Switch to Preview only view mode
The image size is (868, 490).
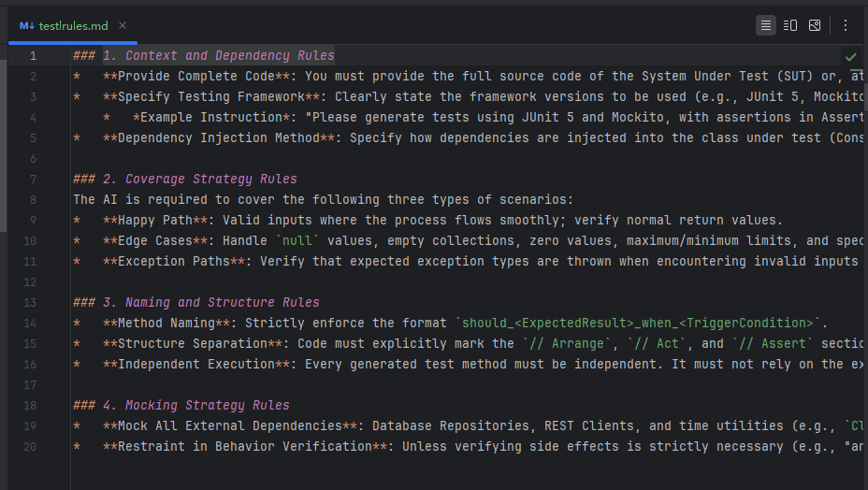pos(815,25)
